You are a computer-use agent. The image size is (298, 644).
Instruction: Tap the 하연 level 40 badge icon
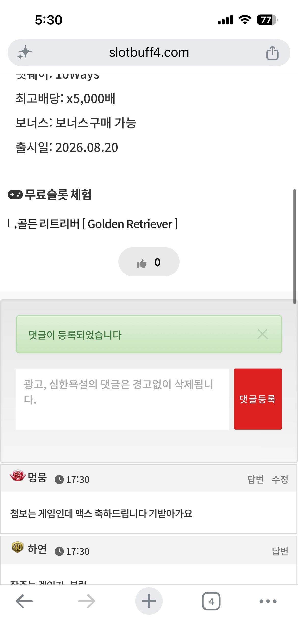click(x=18, y=547)
